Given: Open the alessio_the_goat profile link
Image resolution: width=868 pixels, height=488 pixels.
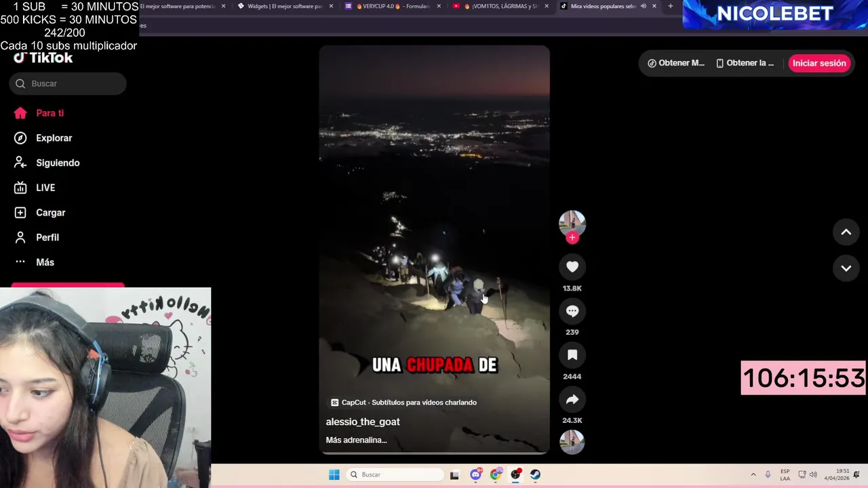Looking at the screenshot, I should pos(363,422).
